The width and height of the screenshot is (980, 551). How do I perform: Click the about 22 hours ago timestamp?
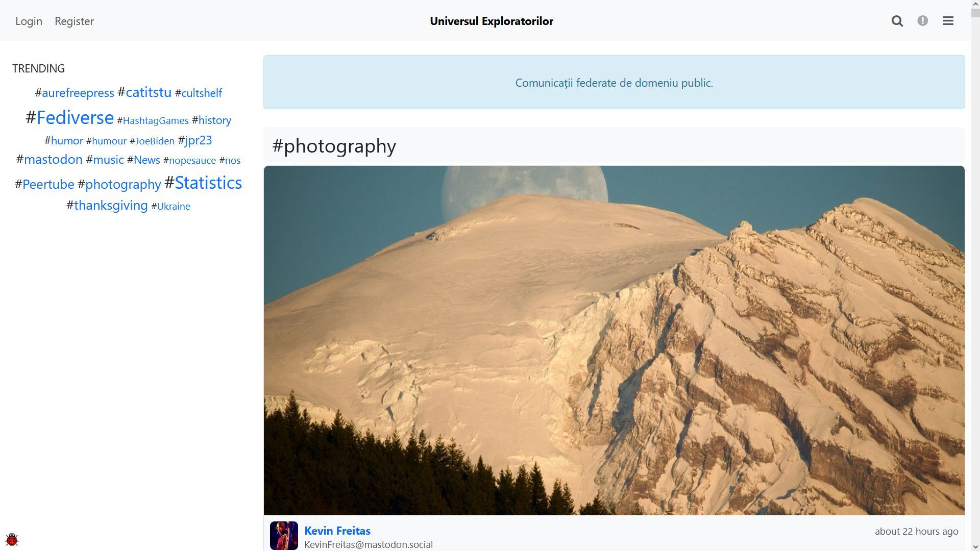click(x=916, y=531)
